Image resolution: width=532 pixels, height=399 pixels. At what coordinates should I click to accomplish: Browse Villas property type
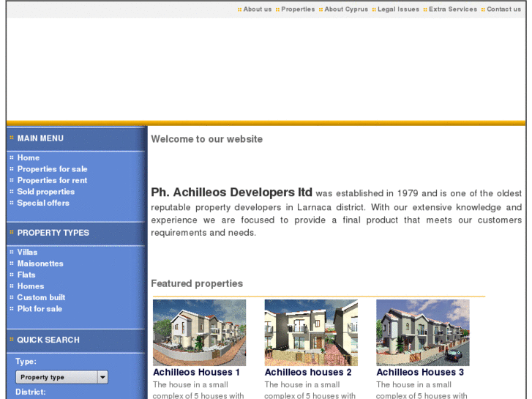27,252
